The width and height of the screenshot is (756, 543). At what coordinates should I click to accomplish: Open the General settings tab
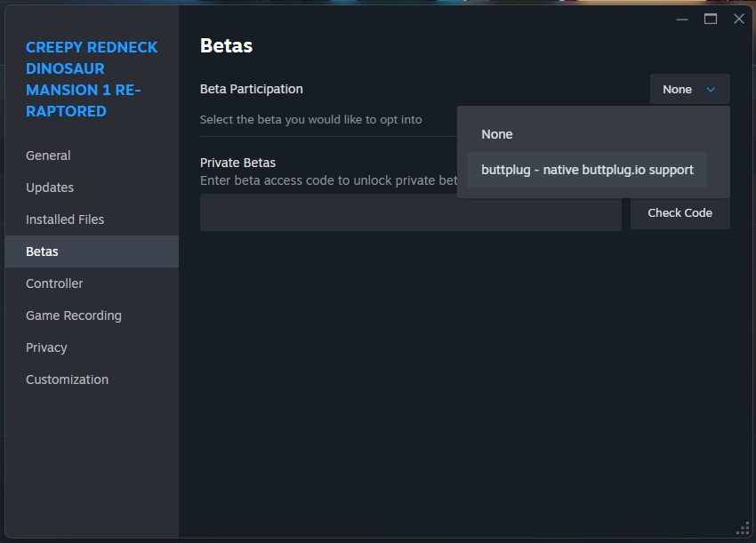(48, 156)
